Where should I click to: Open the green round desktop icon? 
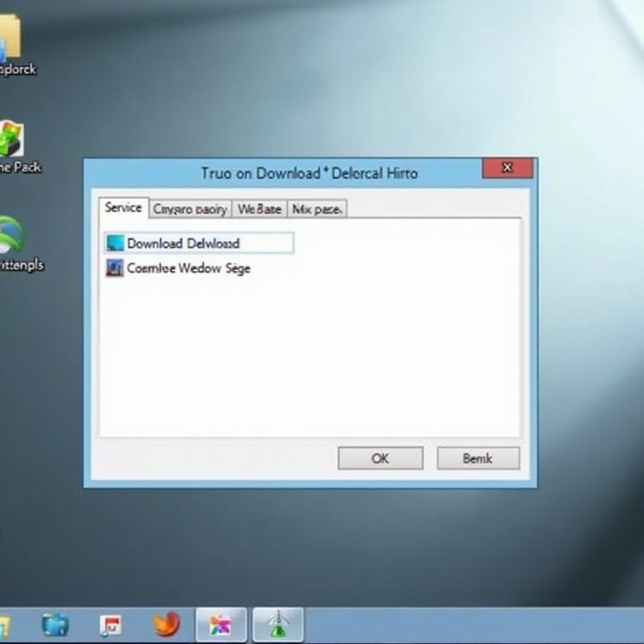[11, 235]
